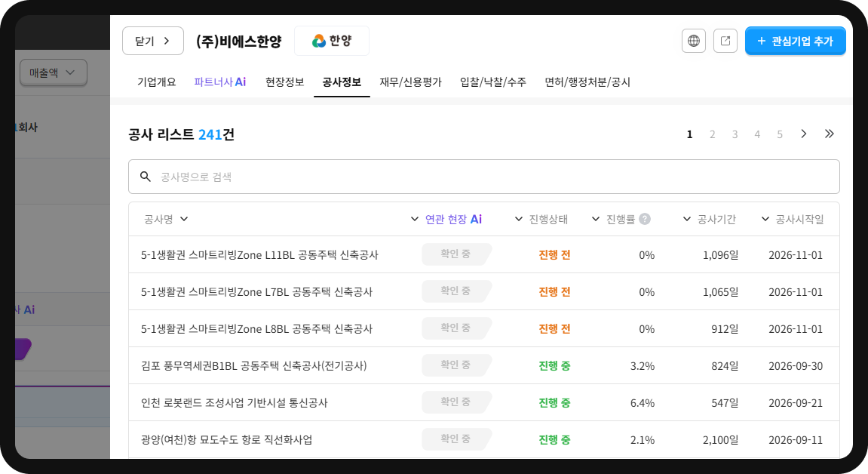Open 매출액 dropdown in background panel

[x=53, y=72]
